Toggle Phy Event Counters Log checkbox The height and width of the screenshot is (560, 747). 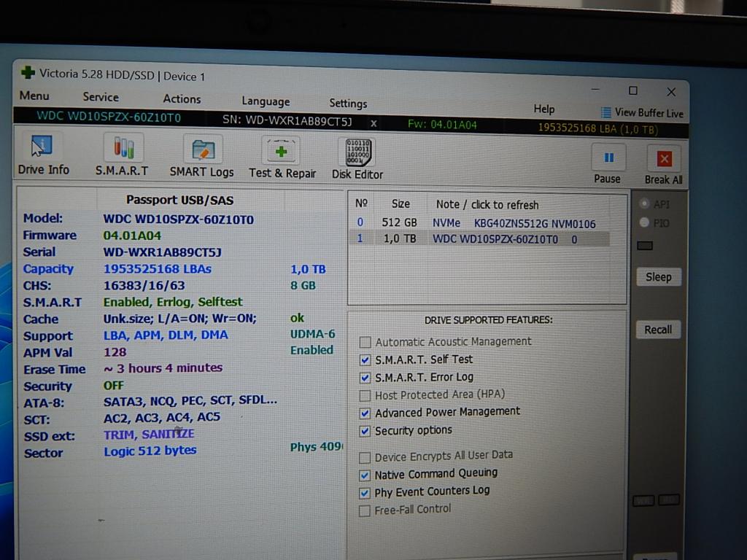365,494
